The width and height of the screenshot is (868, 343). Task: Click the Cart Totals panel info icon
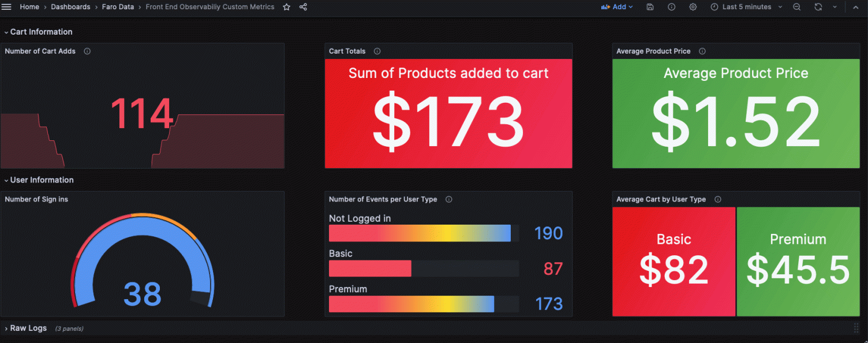377,51
